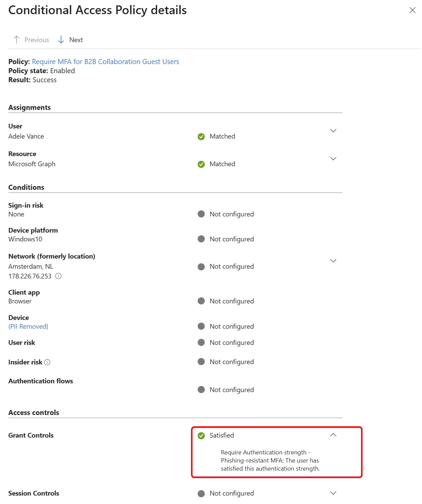Click the gray status icon for Device row
Image resolution: width=422 pixels, height=504 pixels.
click(201, 326)
